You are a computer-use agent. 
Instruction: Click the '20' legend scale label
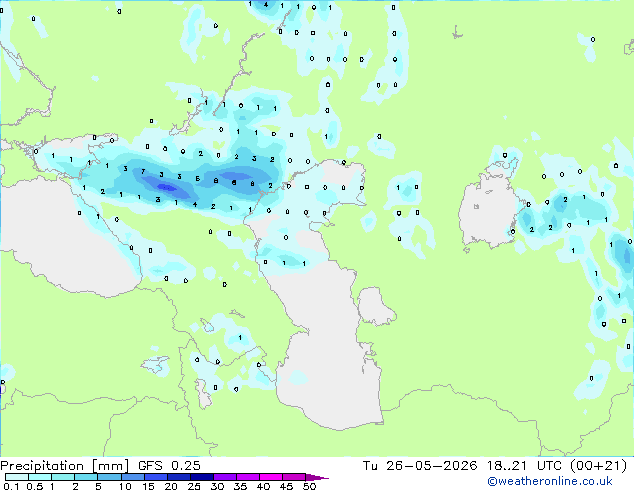[171, 486]
